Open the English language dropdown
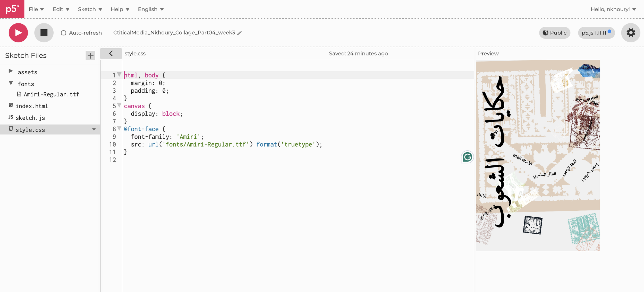644x292 pixels. click(151, 9)
